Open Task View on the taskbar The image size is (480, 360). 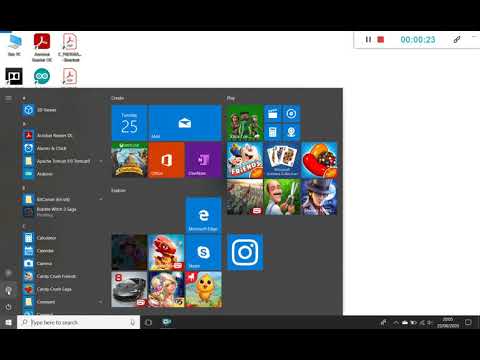click(x=149, y=322)
